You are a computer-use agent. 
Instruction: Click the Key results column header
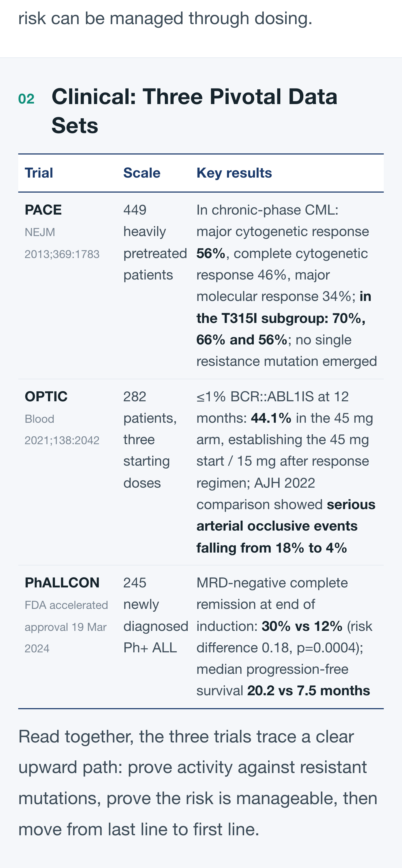234,173
